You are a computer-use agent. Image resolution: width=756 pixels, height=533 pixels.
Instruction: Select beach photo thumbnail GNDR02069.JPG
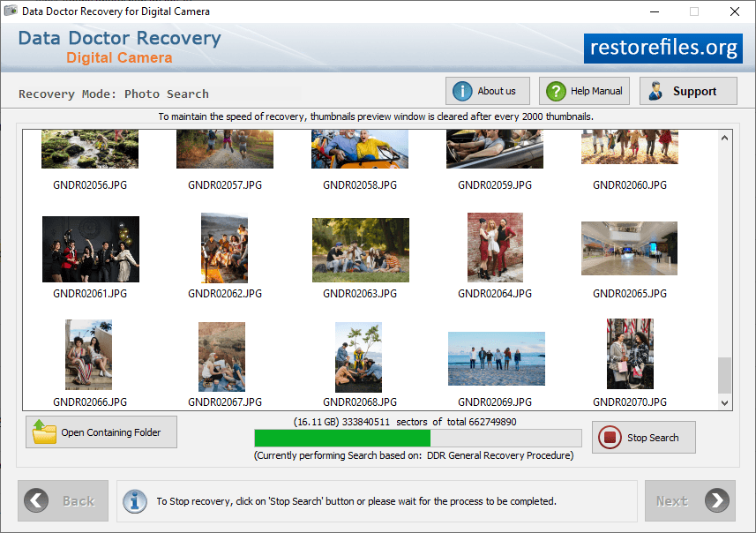point(497,358)
